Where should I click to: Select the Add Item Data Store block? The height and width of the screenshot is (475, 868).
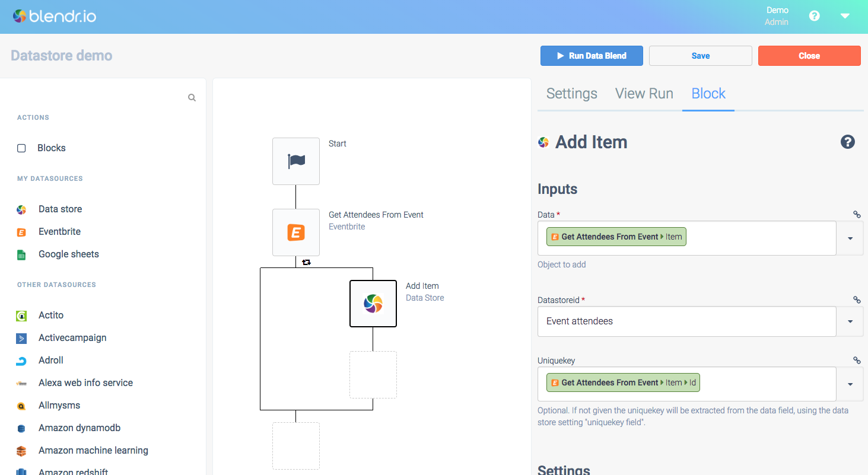pos(373,304)
